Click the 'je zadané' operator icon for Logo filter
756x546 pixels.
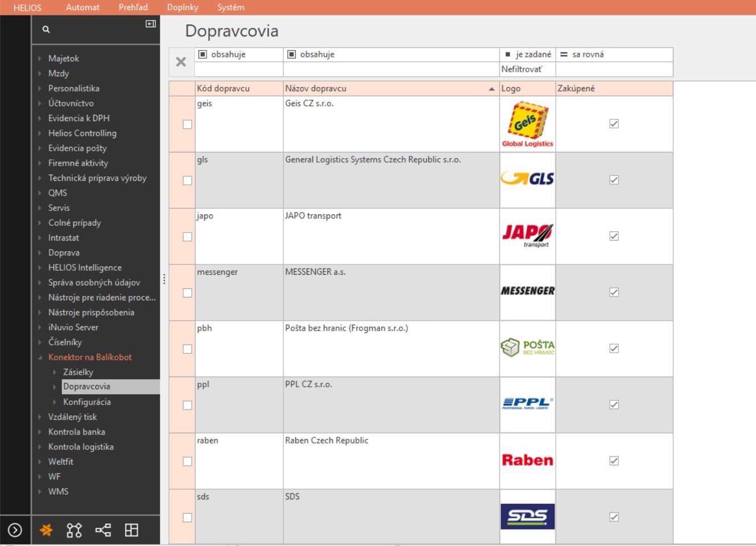508,55
